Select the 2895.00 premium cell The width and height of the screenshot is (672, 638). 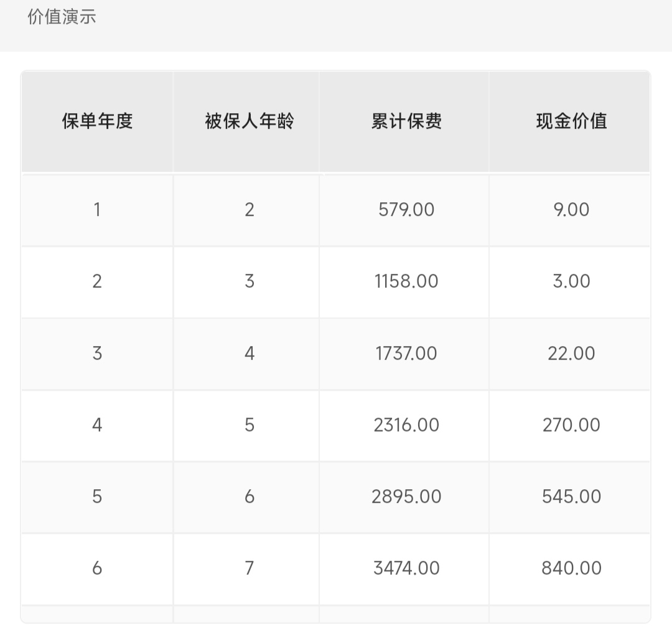click(406, 497)
